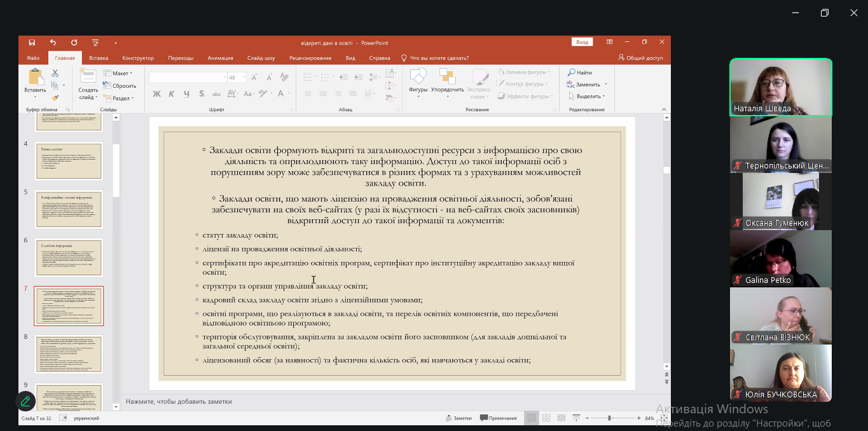Switch to the Рецензирование tab
The height and width of the screenshot is (431, 868).
click(x=310, y=58)
